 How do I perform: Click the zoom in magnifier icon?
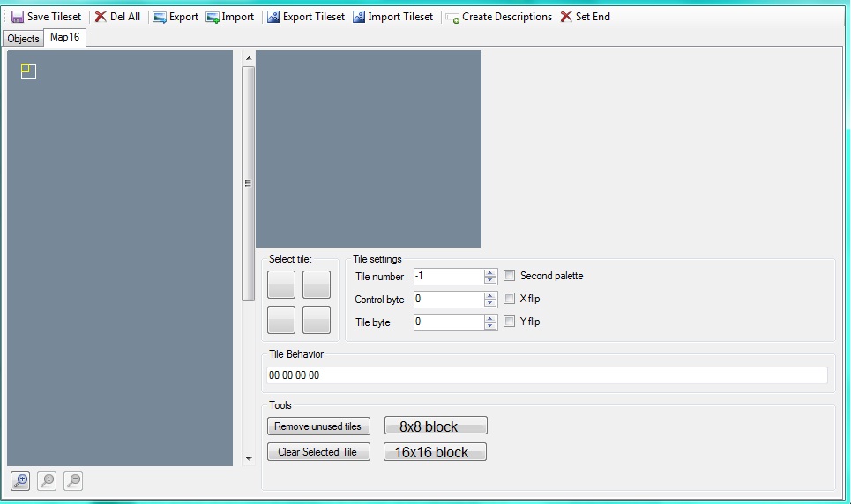coord(20,480)
